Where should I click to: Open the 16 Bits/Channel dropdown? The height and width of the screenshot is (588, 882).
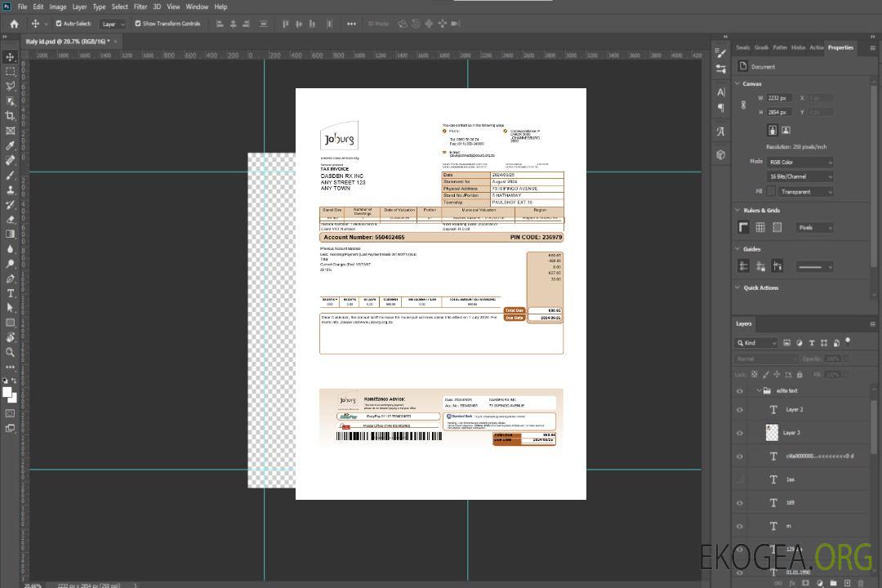(800, 176)
